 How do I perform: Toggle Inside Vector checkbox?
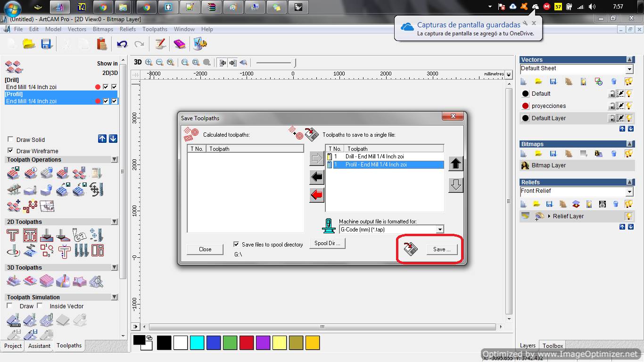coord(40,306)
